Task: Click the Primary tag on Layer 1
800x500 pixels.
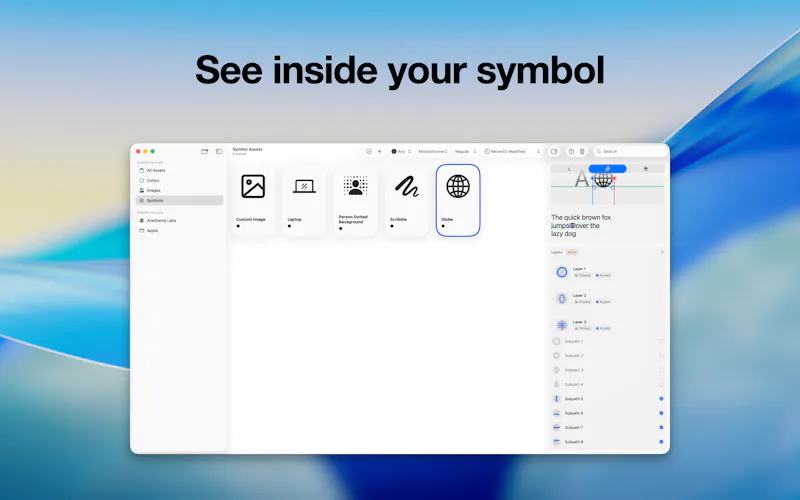Action: click(x=583, y=276)
